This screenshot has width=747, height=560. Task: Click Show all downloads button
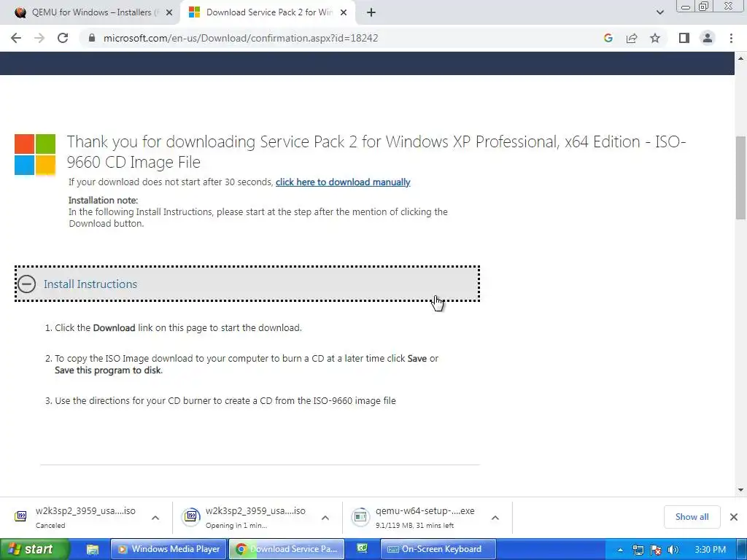(x=692, y=517)
